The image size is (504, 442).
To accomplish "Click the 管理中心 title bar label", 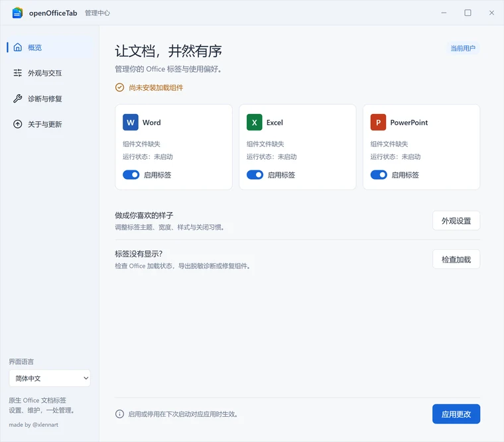I will pyautogui.click(x=97, y=13).
